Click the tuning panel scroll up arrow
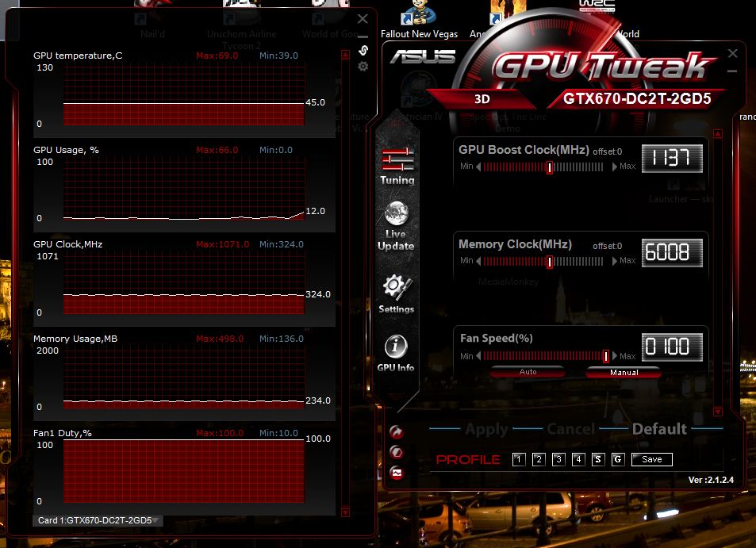 click(718, 134)
